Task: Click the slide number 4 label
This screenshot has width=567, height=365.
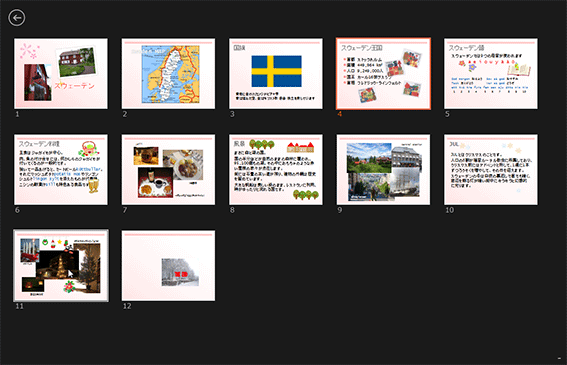Action: (340, 114)
